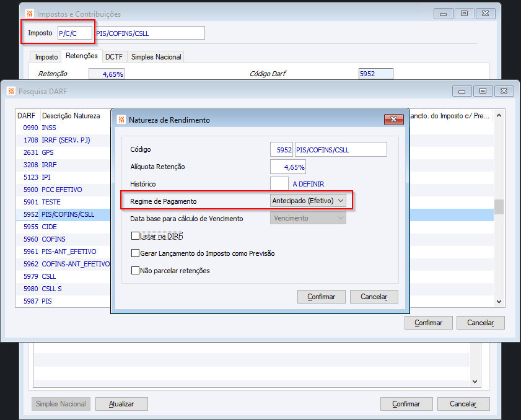
Task: Switch to the Retenções tab
Action: [81, 56]
